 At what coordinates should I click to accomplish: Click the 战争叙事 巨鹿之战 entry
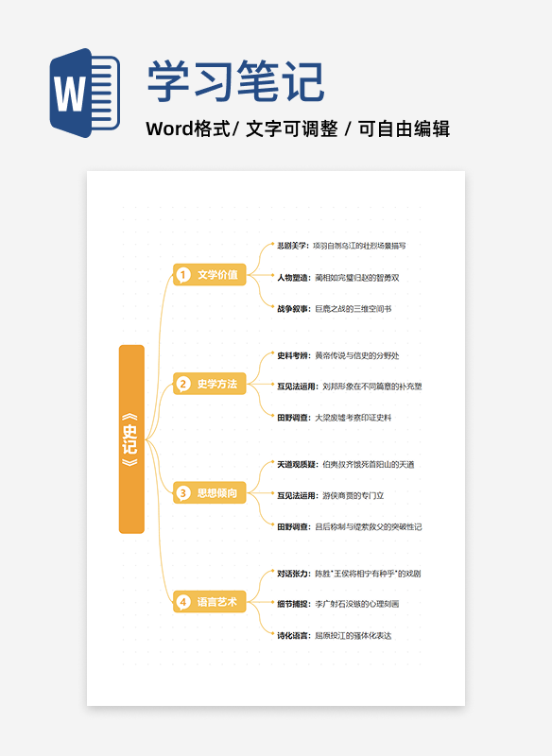tap(334, 309)
